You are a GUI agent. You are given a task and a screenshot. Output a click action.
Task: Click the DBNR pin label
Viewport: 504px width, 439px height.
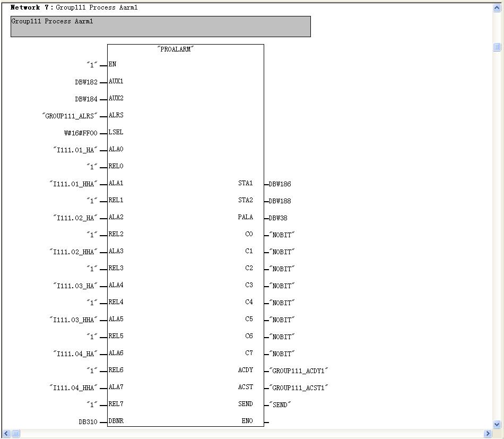pyautogui.click(x=116, y=421)
